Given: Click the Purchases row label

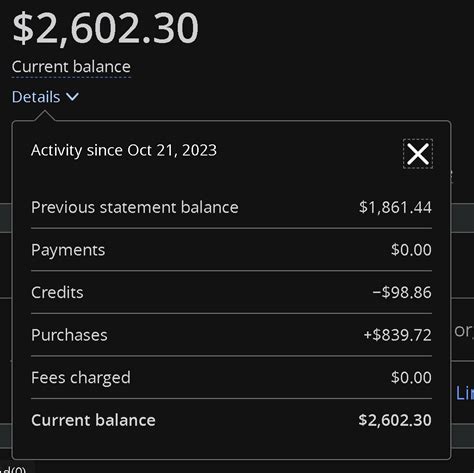Looking at the screenshot, I should (x=69, y=335).
